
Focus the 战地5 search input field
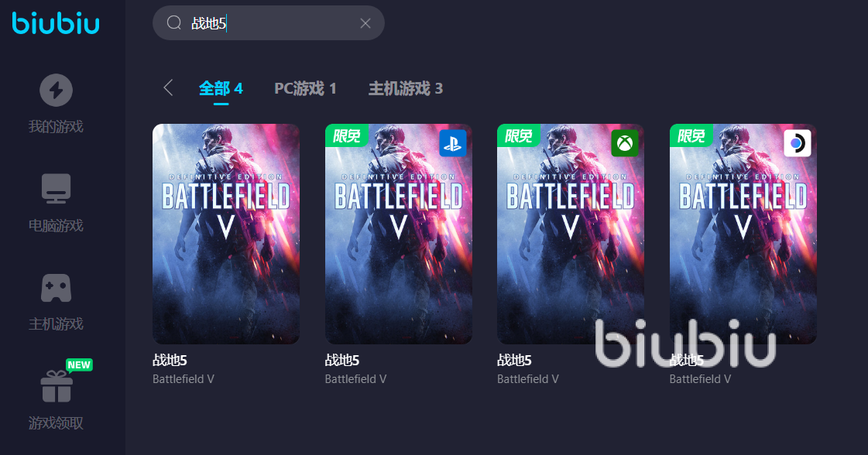click(269, 23)
